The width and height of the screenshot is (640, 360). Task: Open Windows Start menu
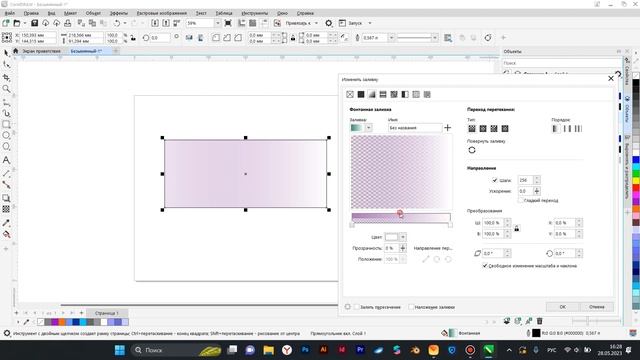pos(120,350)
